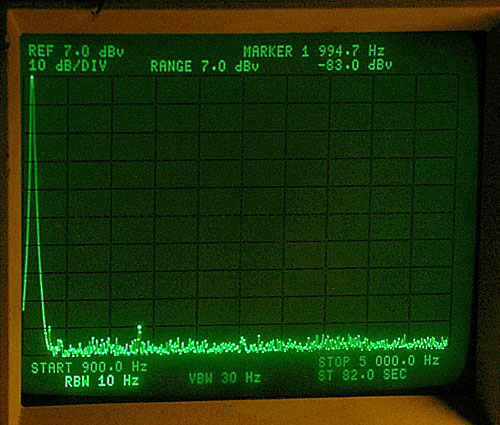Screen dimensions: 500x425
Task: Select the 10 dB/DIV scale text
Action: click(x=68, y=65)
